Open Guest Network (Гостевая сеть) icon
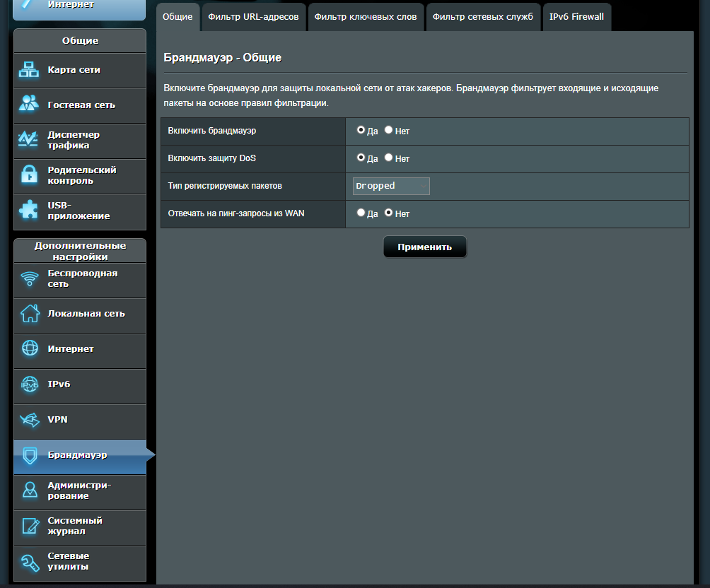710x588 pixels. pos(29,105)
